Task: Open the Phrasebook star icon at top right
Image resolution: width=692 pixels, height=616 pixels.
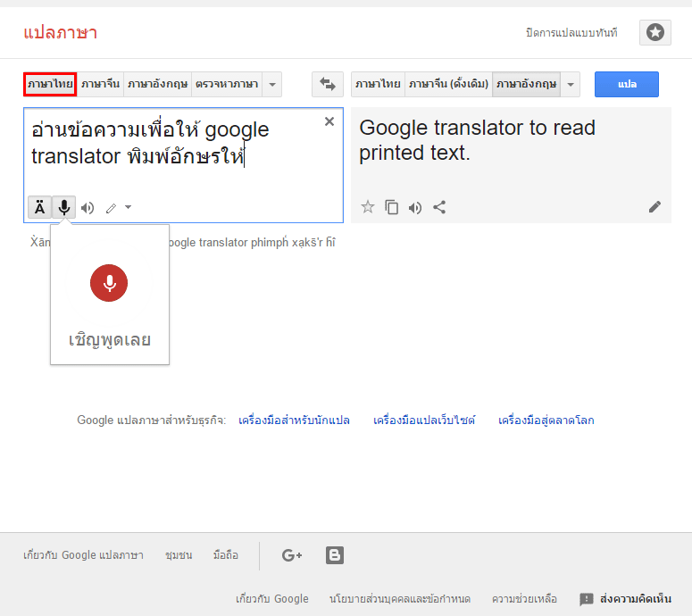Action: click(654, 33)
